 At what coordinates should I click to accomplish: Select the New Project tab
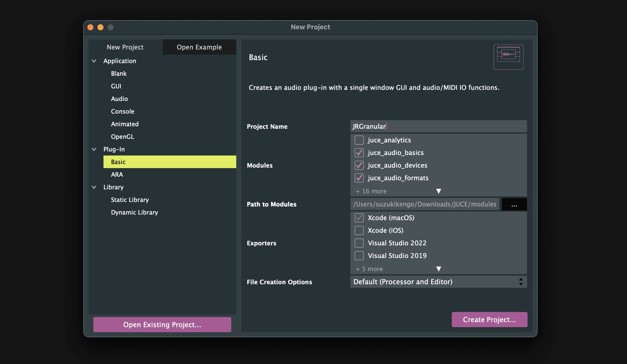[125, 47]
